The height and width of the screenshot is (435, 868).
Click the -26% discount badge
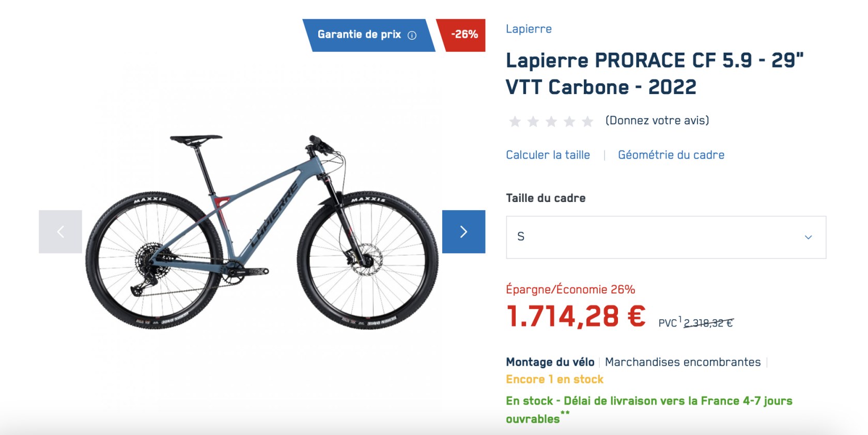(461, 35)
